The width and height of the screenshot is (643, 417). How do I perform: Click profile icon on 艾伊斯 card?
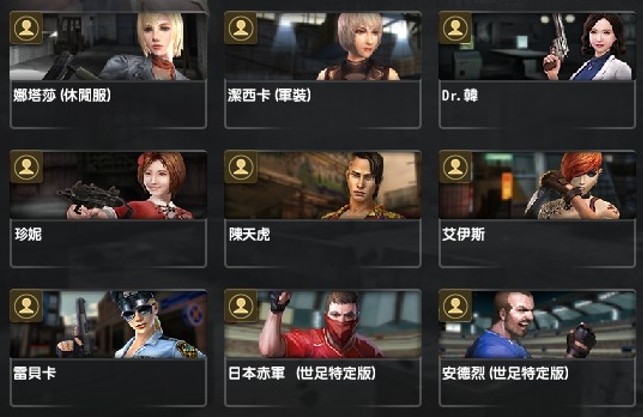pyautogui.click(x=455, y=167)
